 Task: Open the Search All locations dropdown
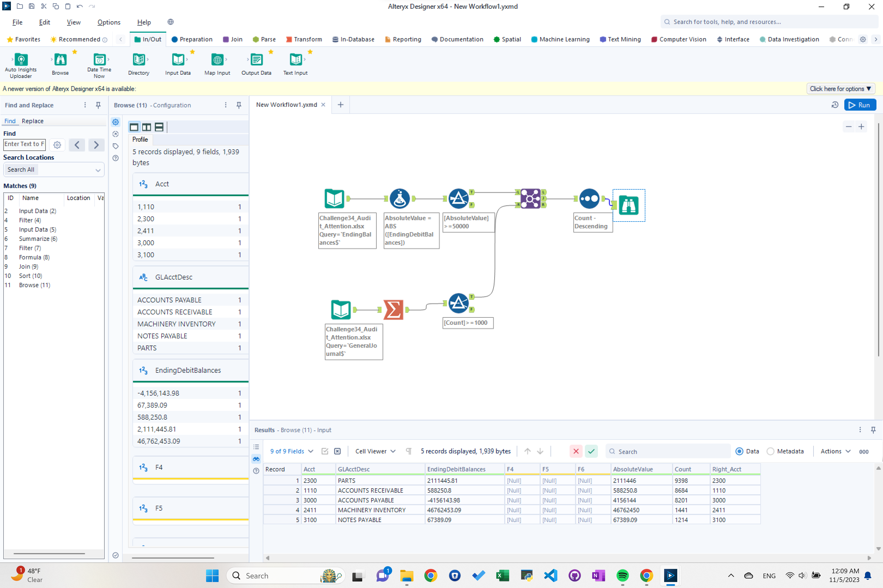[54, 169]
